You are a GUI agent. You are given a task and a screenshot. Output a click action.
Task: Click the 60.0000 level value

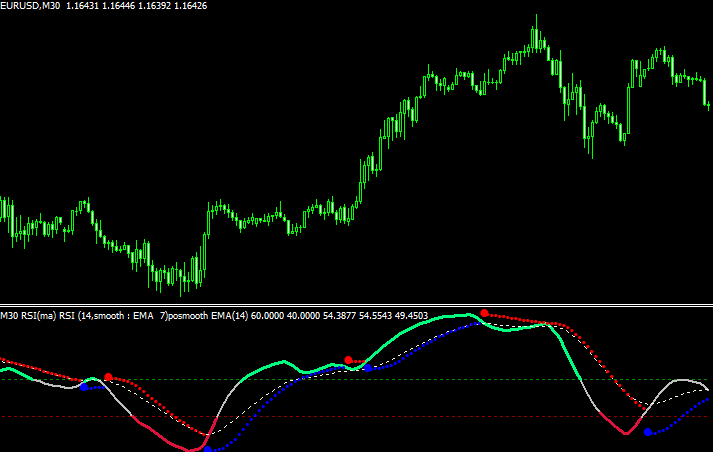click(x=267, y=316)
